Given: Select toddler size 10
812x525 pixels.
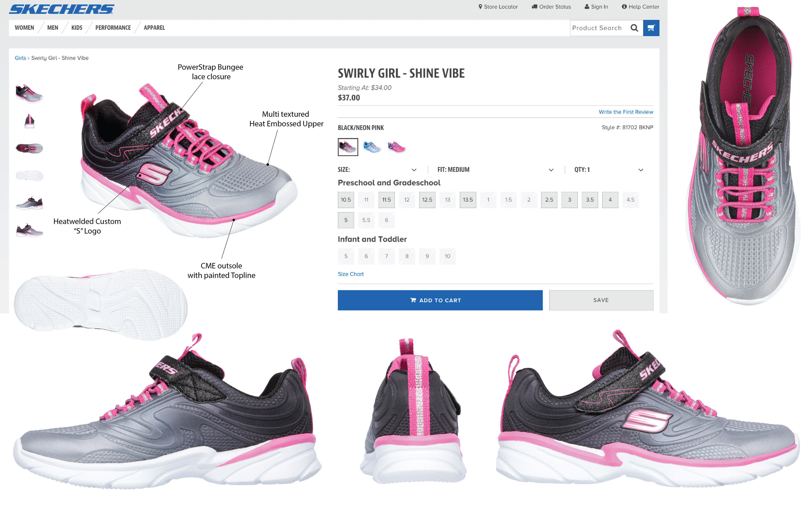Looking at the screenshot, I should 447,256.
